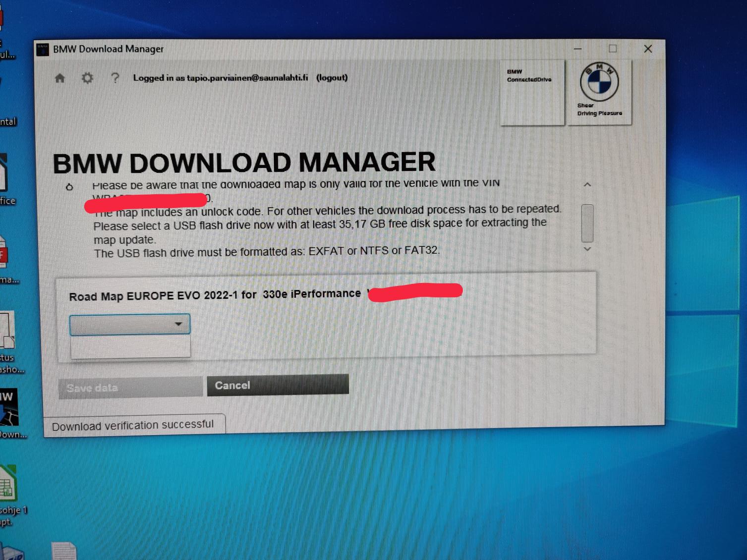The height and width of the screenshot is (560, 747).
Task: Open help with the question mark icon
Action: pos(115,78)
